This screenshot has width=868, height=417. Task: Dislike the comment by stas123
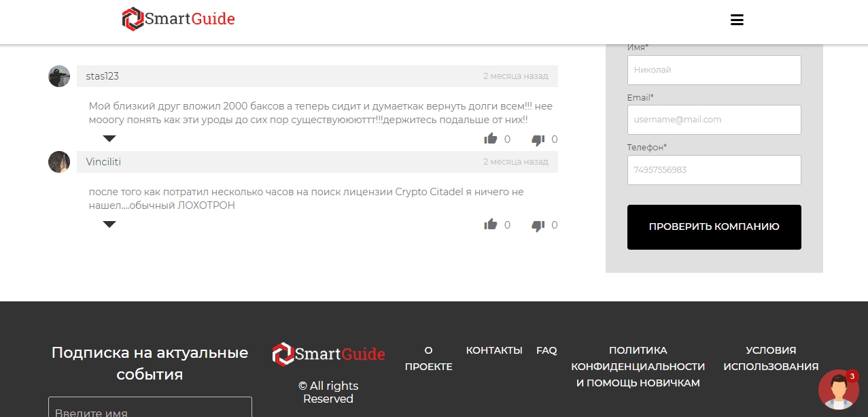(x=538, y=139)
